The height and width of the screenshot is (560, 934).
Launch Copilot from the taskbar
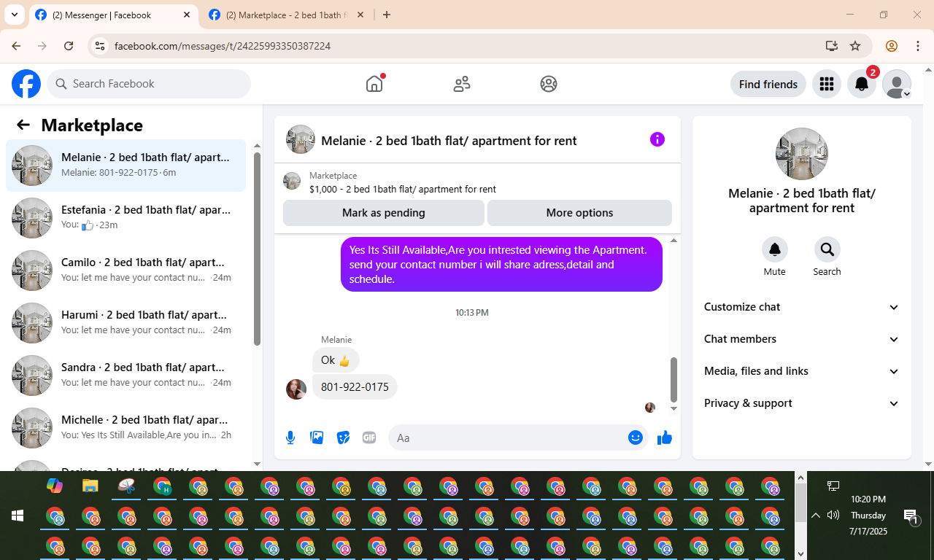55,486
